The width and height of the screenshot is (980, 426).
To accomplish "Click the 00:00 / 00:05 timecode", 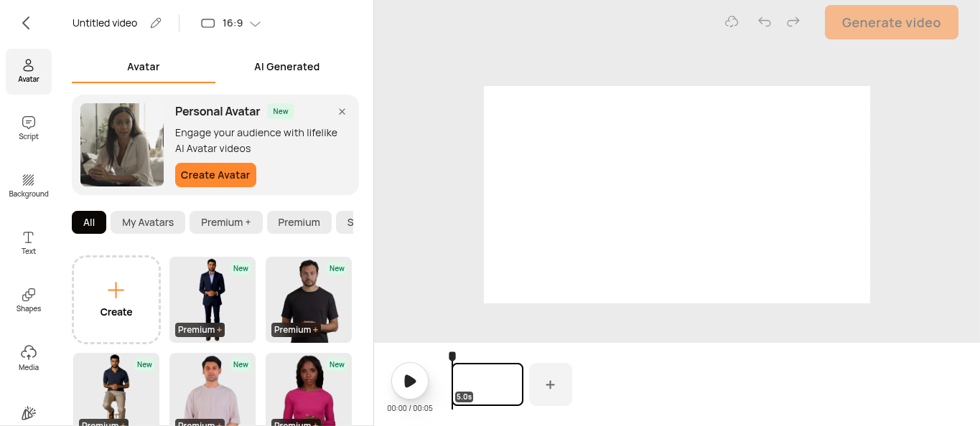I will (410, 409).
